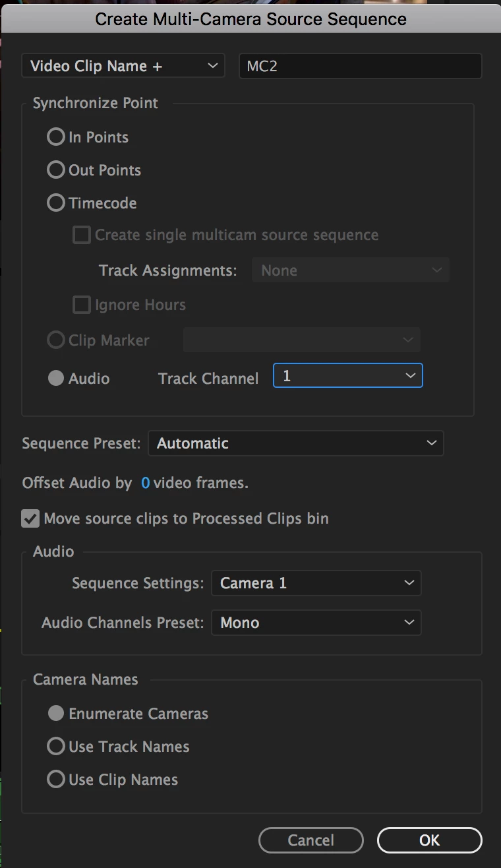Expand the Sequence Preset Automatic dropdown

click(x=296, y=443)
